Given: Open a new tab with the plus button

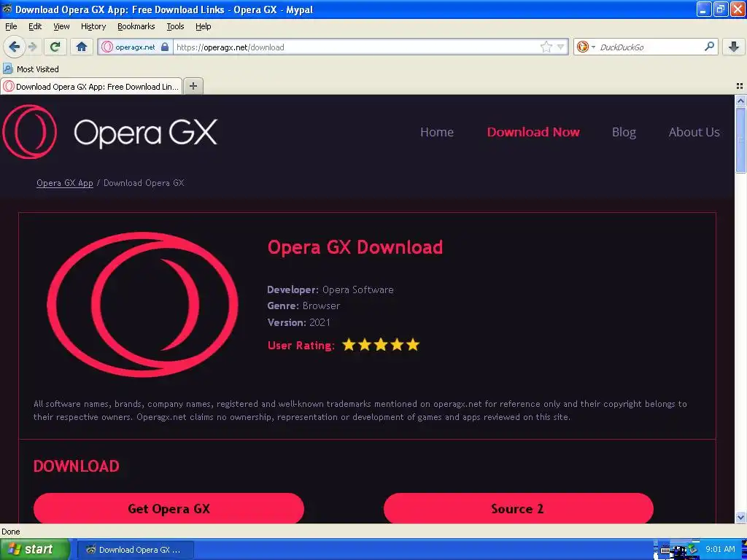Looking at the screenshot, I should [x=193, y=86].
